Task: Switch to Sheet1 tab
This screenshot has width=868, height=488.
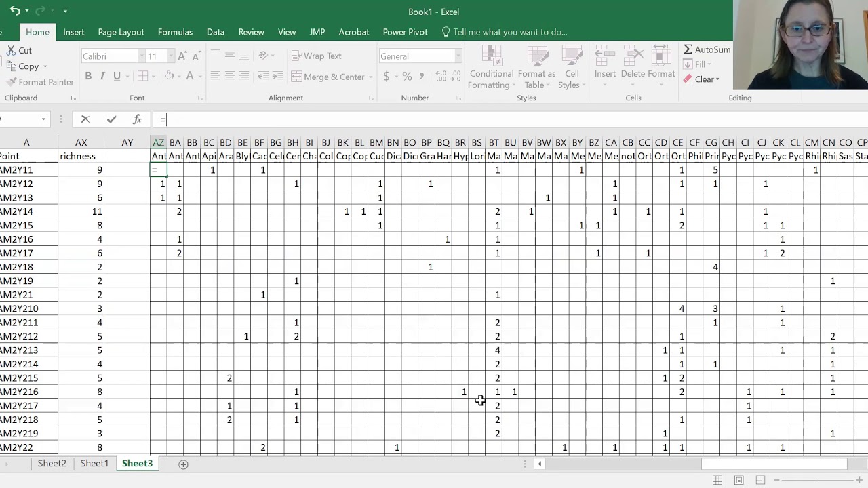Action: click(x=94, y=464)
